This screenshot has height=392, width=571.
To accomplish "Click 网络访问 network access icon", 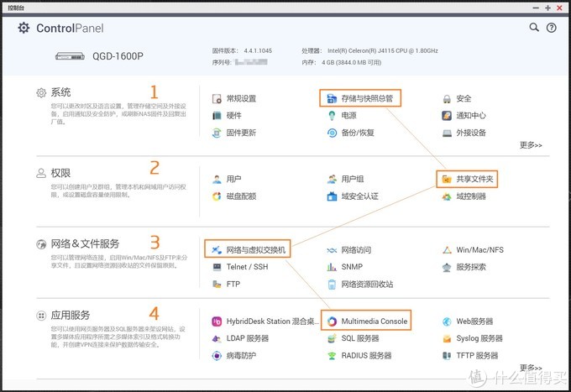I will tap(332, 250).
